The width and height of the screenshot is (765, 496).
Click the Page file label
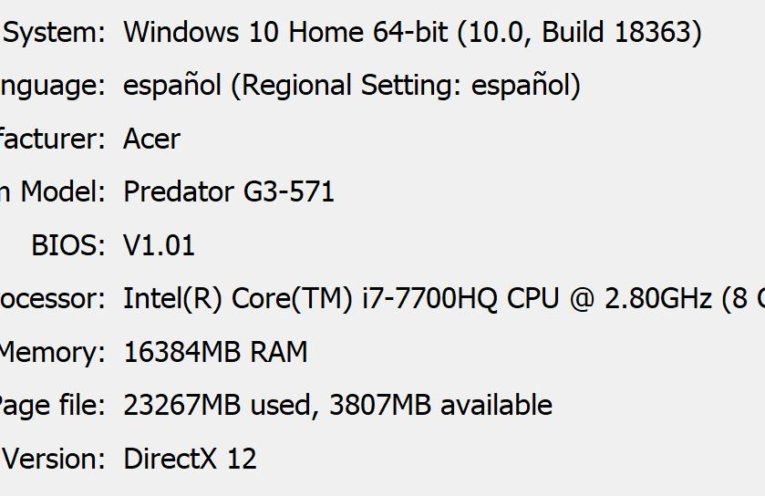click(x=52, y=406)
